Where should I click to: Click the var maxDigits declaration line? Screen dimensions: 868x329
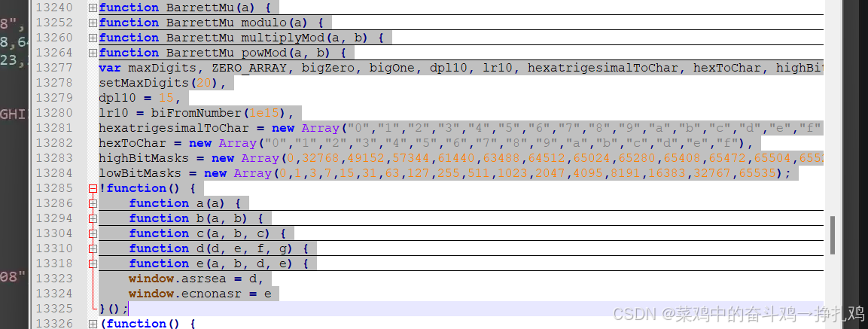coord(461,68)
